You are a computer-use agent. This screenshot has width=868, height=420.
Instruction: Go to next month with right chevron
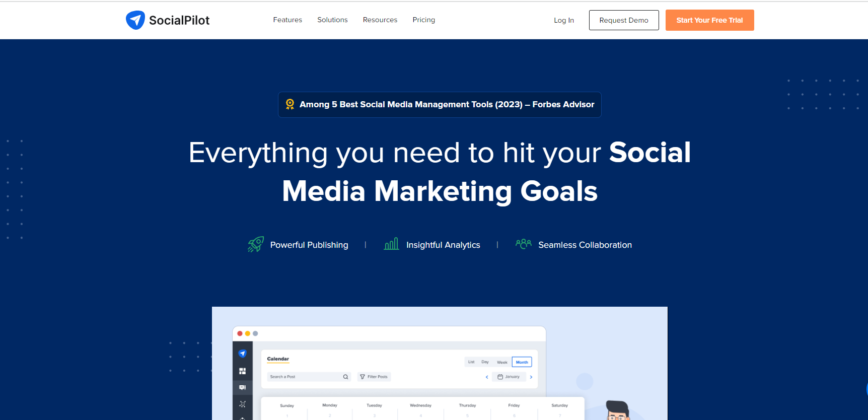[x=531, y=377]
